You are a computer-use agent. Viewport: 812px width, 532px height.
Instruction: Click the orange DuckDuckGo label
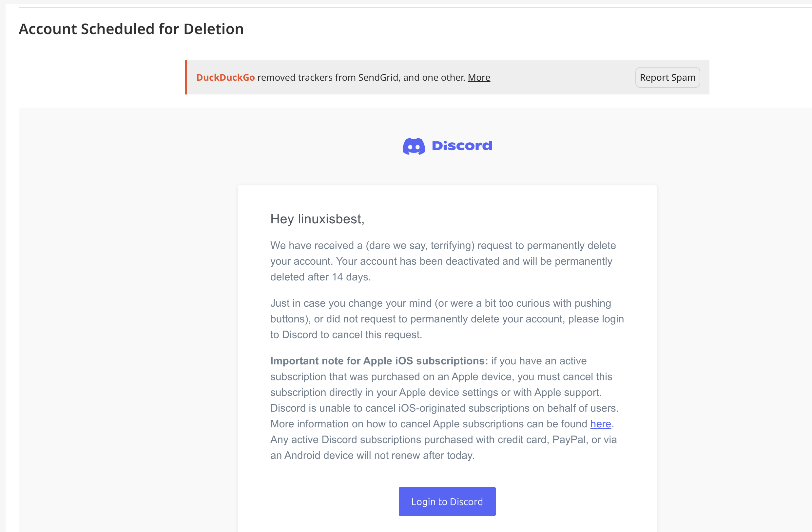(225, 77)
